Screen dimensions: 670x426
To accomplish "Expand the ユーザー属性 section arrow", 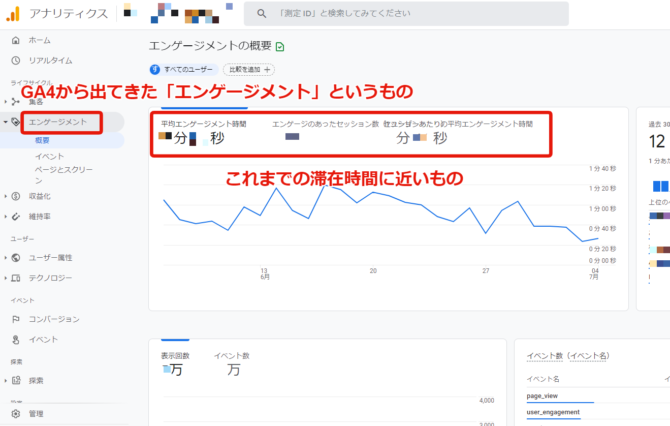I will pyautogui.click(x=6, y=258).
